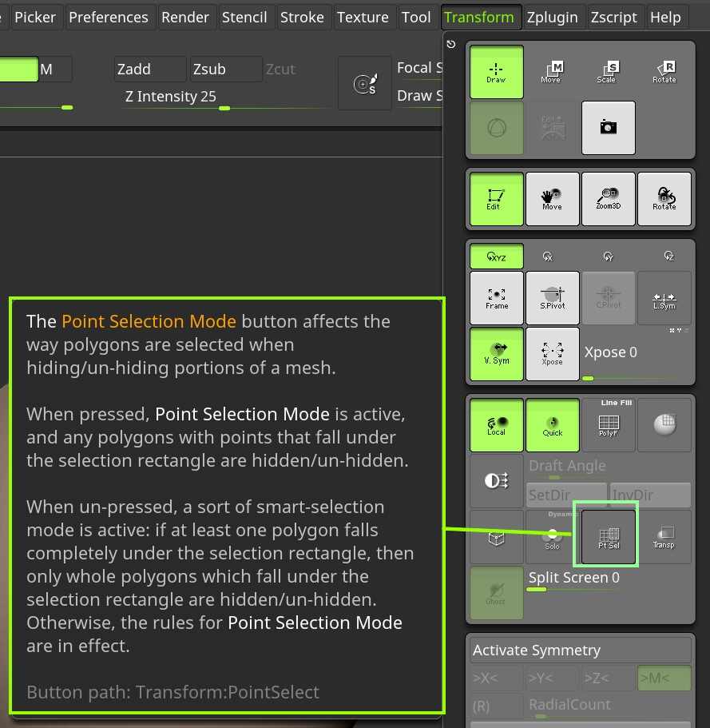Open the Texture menu
The width and height of the screenshot is (710, 728).
point(363,17)
